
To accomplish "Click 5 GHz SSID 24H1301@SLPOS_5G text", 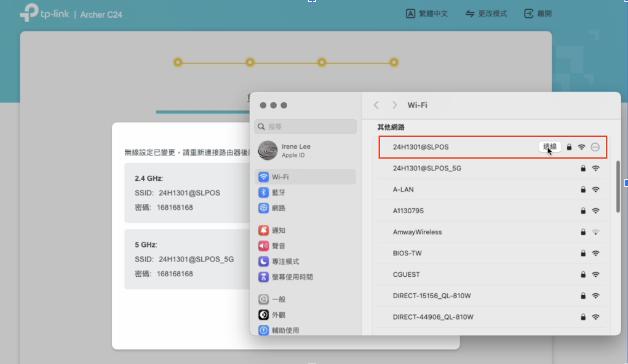I will pos(196,259).
